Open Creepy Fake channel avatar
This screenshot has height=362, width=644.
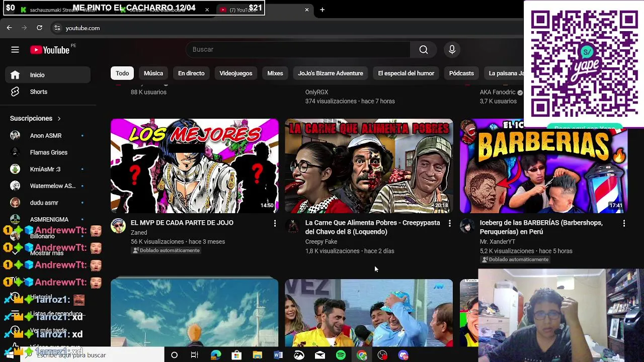(x=292, y=226)
